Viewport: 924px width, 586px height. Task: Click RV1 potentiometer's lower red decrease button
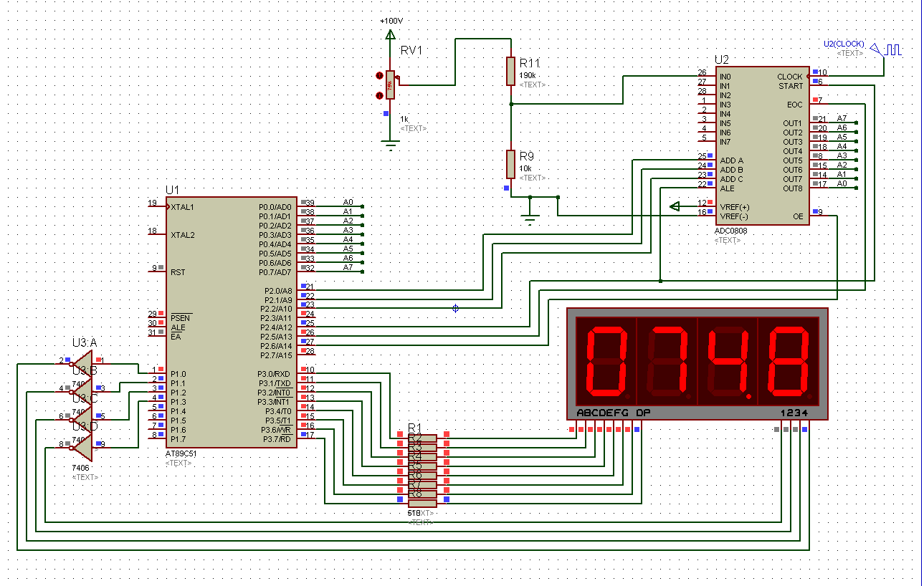coord(379,95)
